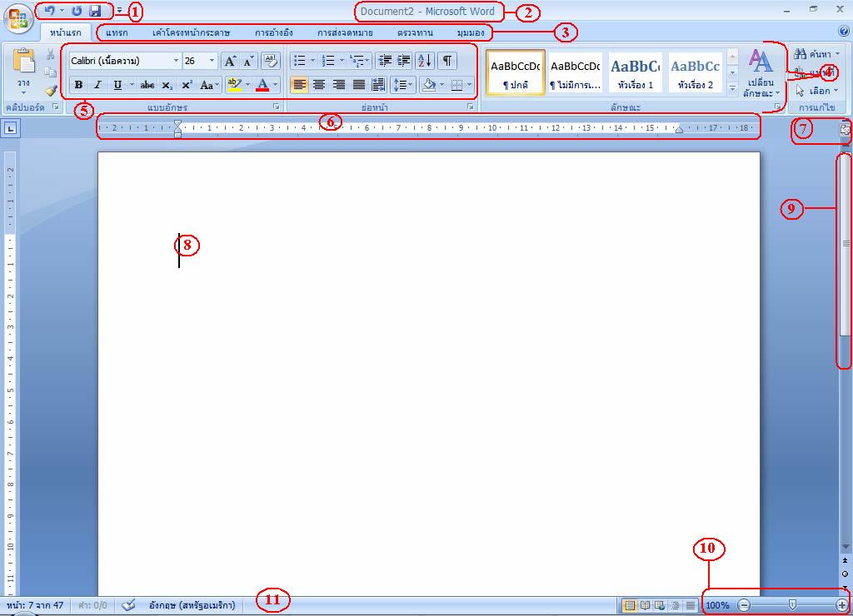Open the มุมมอง tab
853x616 pixels.
point(471,33)
